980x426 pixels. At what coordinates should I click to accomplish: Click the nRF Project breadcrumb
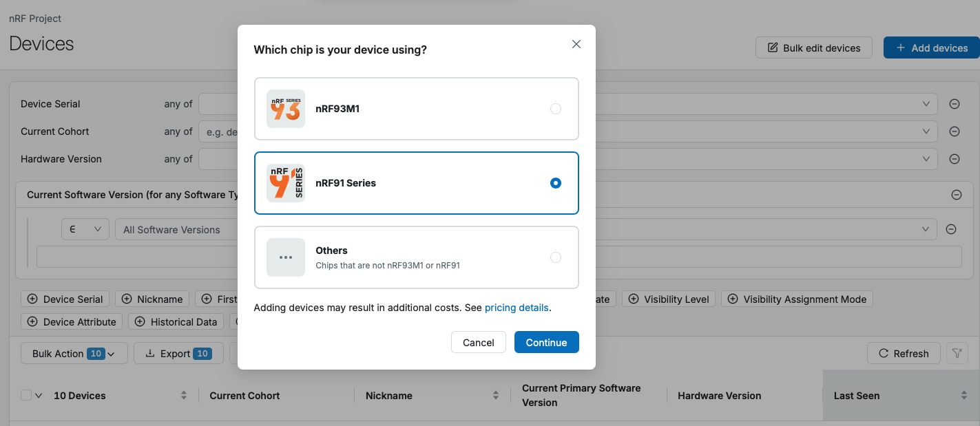35,19
